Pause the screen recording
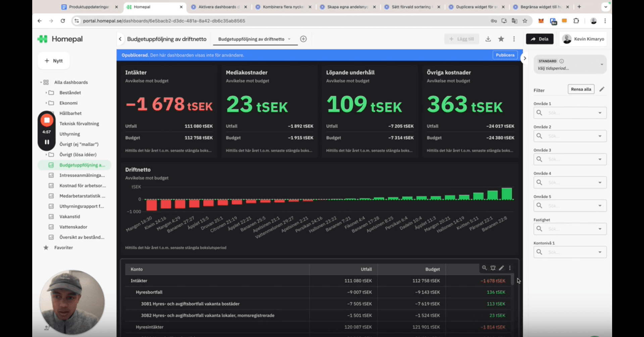 [47, 142]
